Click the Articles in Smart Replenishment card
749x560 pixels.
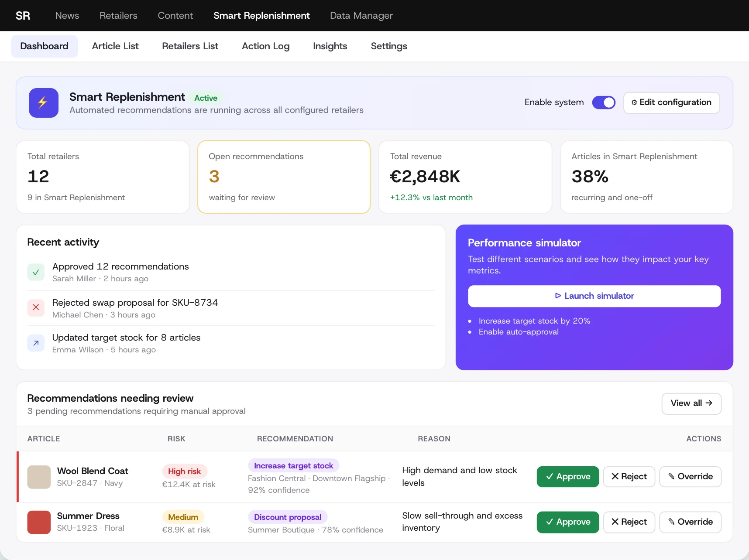646,177
